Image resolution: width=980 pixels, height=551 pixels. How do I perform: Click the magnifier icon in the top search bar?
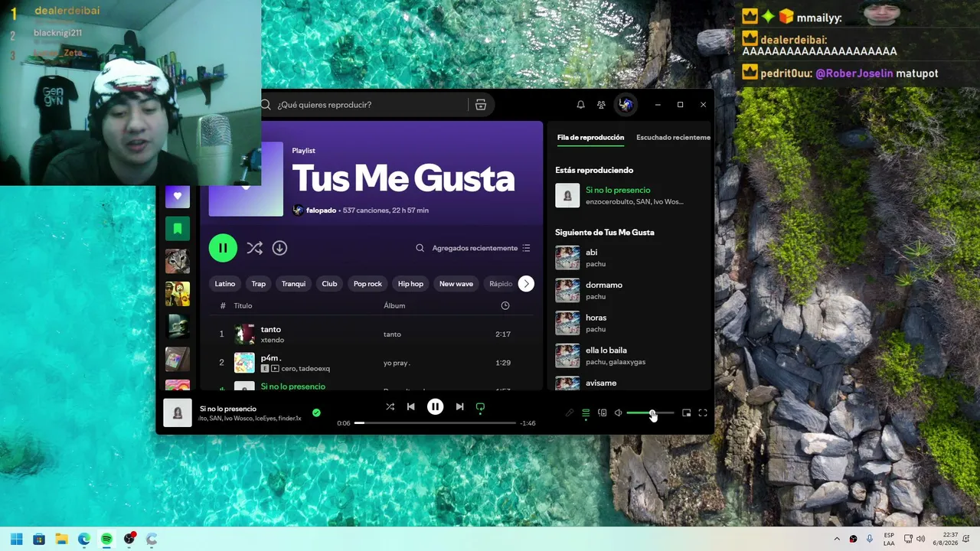266,105
